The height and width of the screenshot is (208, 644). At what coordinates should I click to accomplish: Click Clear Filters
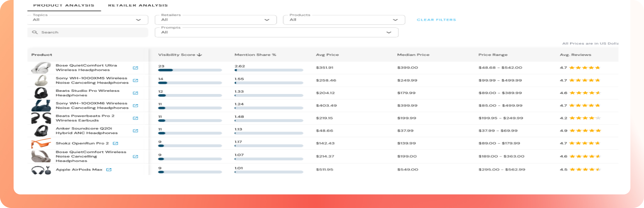(436, 20)
